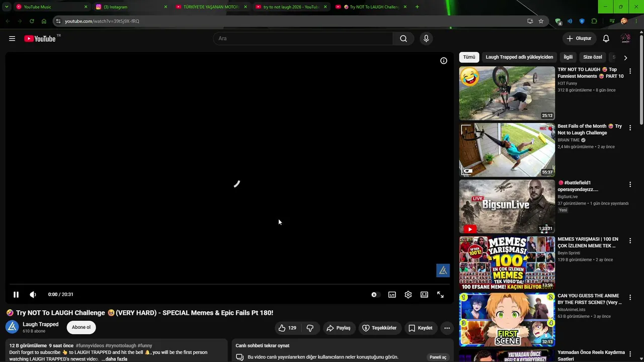
Task: Pause the video playback
Action: 16,295
